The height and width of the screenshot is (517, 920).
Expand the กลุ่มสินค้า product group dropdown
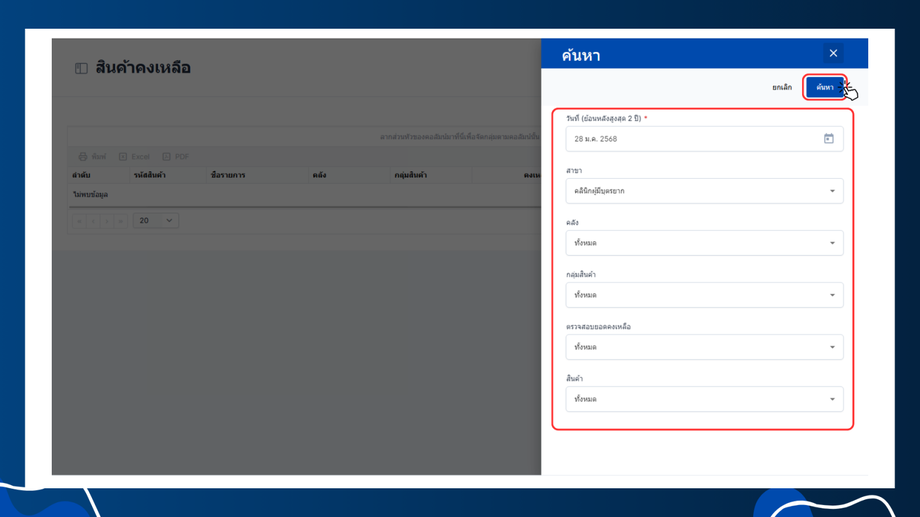click(x=704, y=295)
